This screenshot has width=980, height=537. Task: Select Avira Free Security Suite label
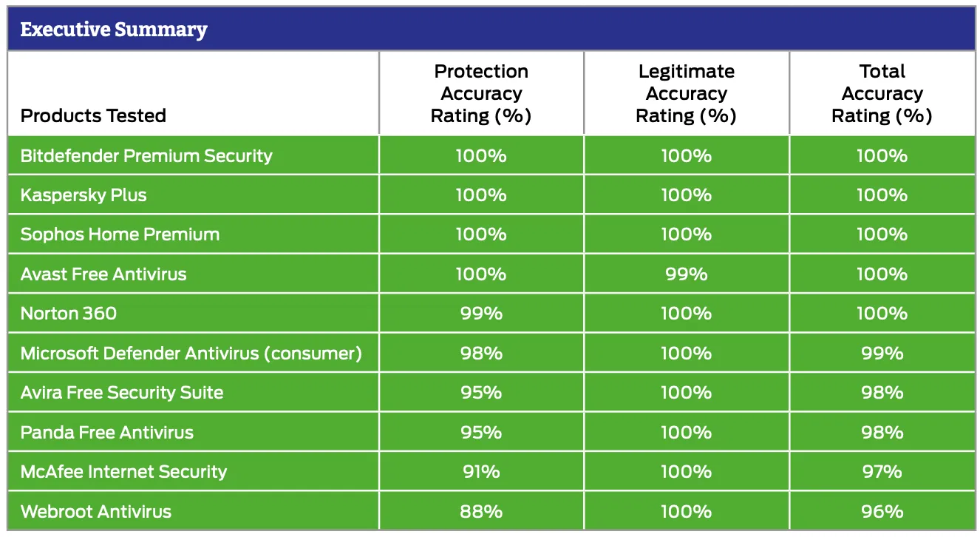tap(122, 393)
